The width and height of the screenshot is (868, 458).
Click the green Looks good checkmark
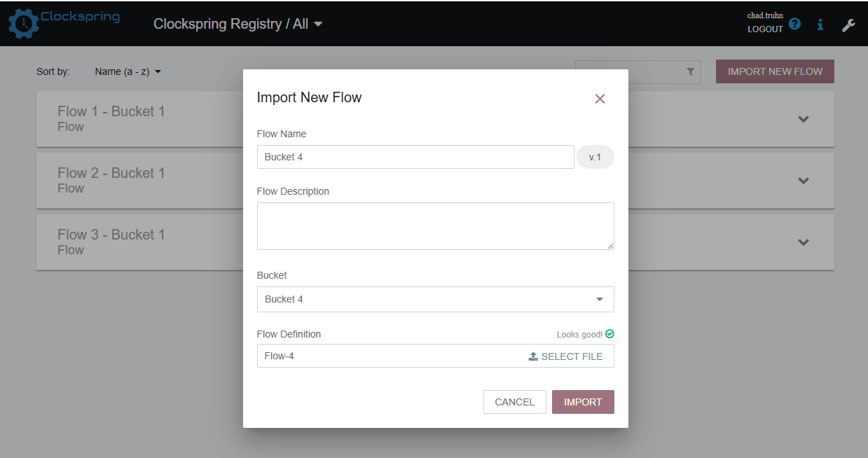[x=609, y=334]
